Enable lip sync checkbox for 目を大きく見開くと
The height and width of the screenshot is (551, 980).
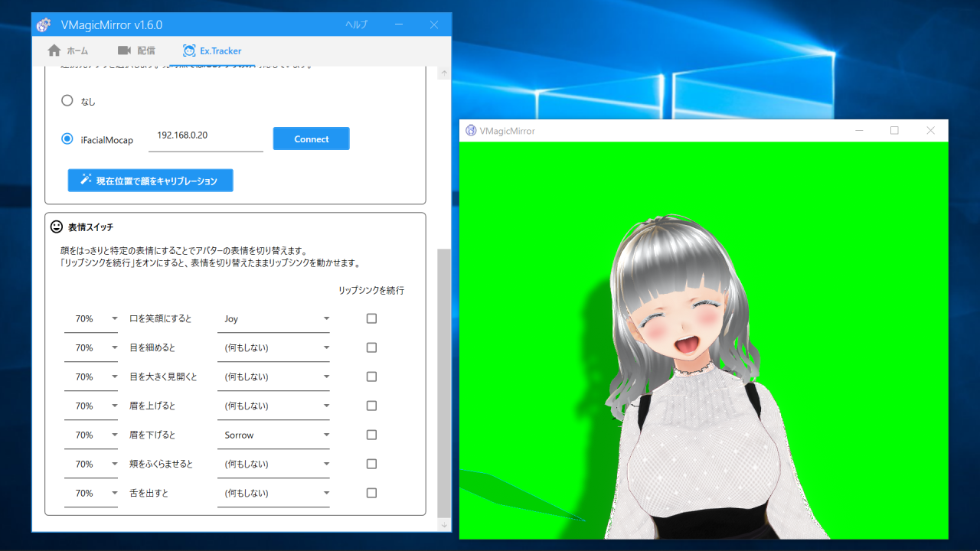[x=371, y=377]
